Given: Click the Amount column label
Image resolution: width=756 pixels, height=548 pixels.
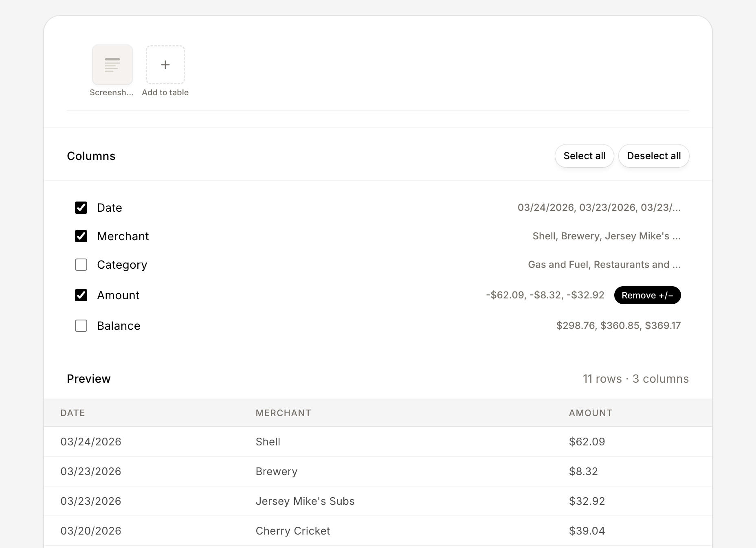Looking at the screenshot, I should (x=118, y=295).
